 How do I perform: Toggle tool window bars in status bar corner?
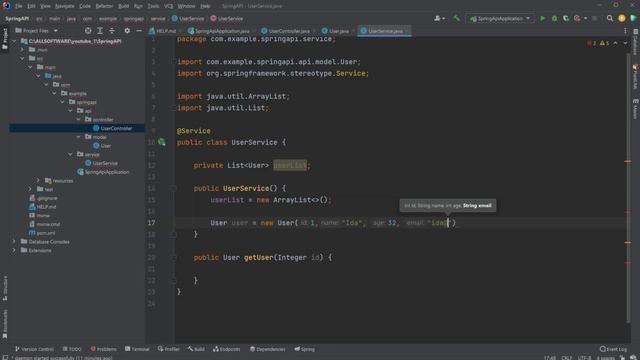pyautogui.click(x=5, y=358)
